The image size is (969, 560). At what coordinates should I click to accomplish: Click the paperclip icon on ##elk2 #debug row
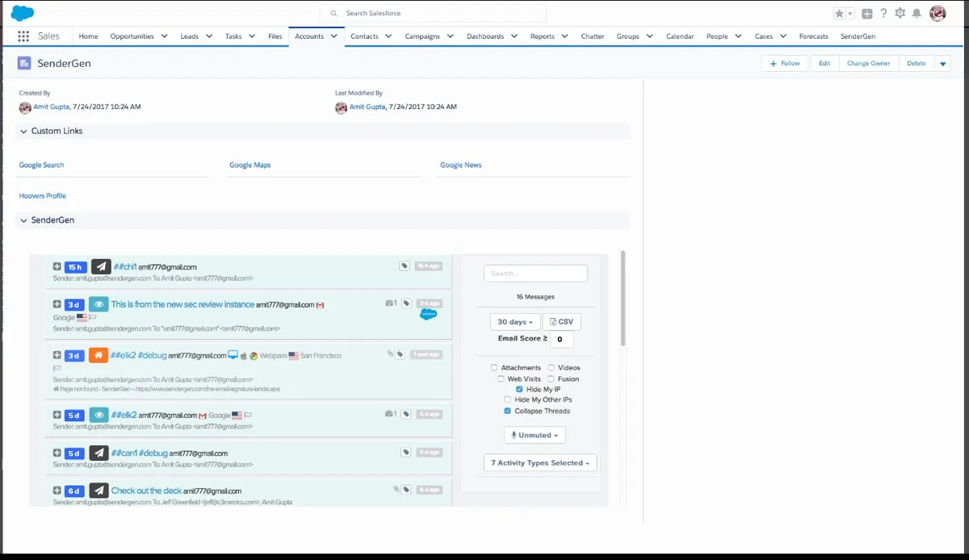pyautogui.click(x=390, y=353)
